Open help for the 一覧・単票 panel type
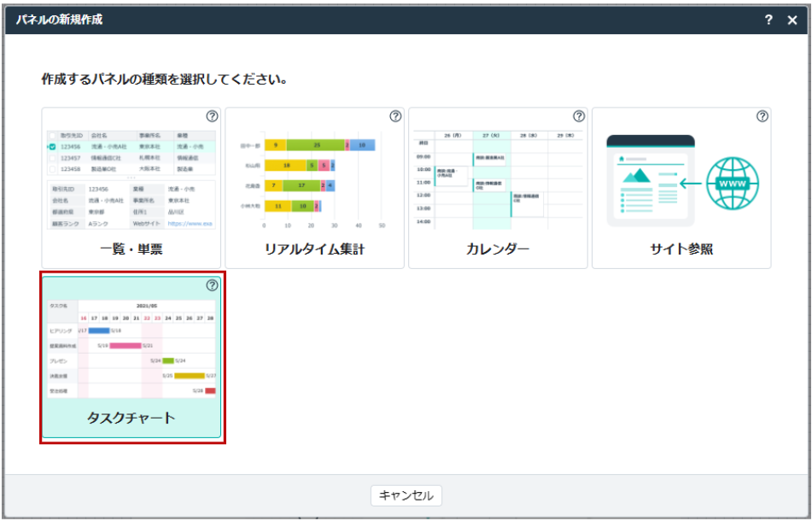 [x=212, y=116]
